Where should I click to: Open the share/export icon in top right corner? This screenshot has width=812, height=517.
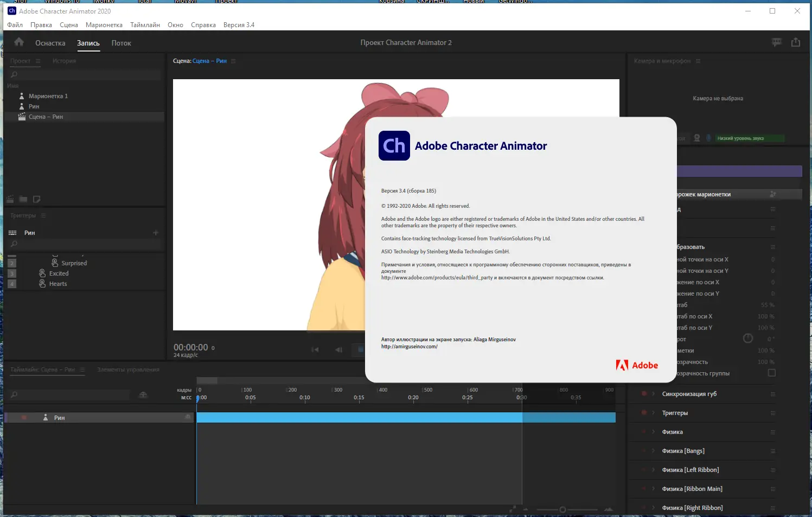pyautogui.click(x=795, y=42)
